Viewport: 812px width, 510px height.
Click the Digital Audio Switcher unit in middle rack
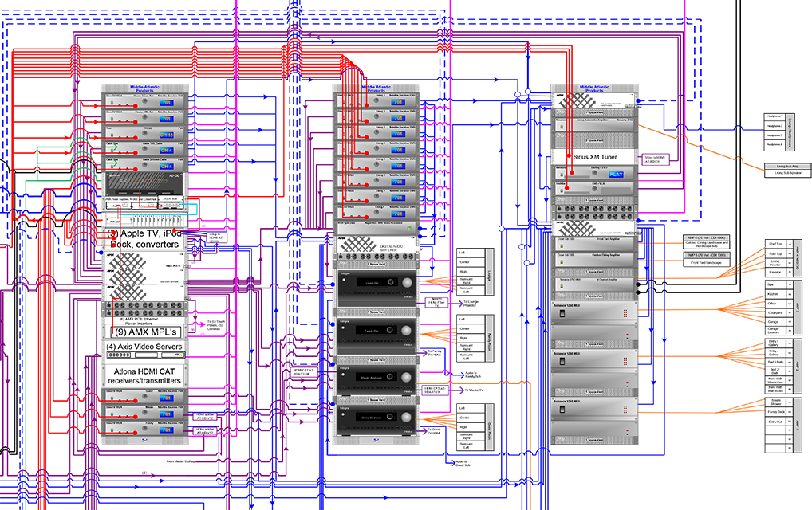click(x=376, y=245)
